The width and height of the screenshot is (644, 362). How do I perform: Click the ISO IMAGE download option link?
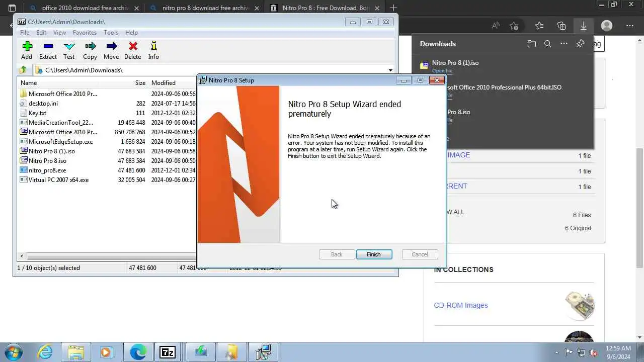pyautogui.click(x=458, y=155)
